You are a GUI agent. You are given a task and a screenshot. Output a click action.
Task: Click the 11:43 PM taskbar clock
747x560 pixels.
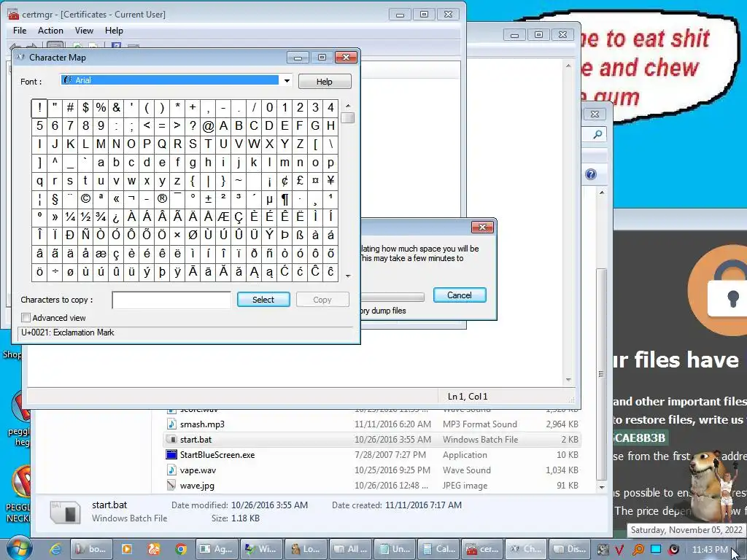pyautogui.click(x=710, y=550)
